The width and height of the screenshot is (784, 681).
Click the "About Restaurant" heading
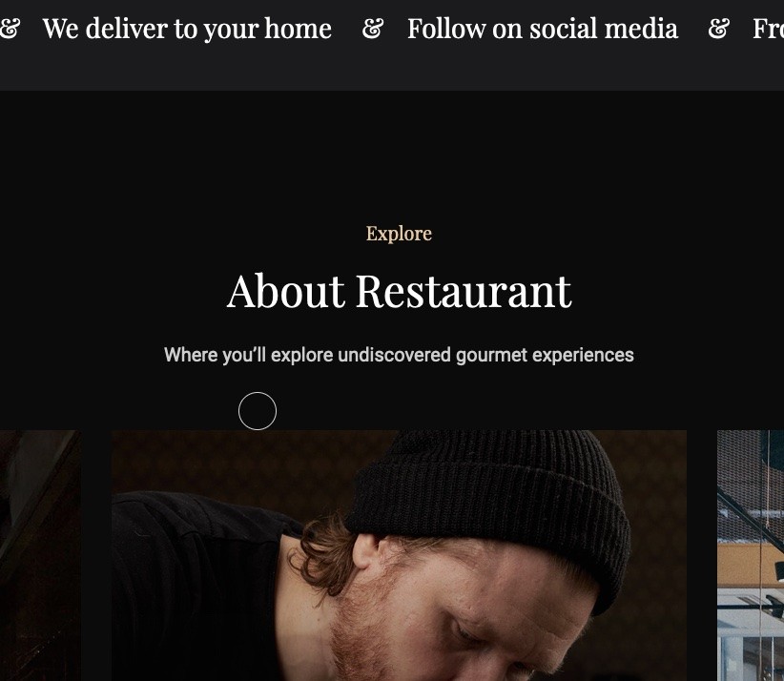399,291
